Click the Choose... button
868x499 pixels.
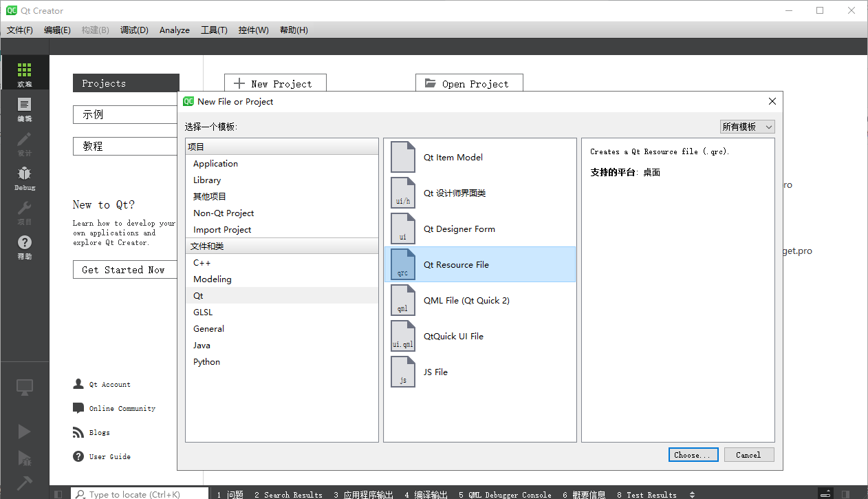tap(693, 455)
